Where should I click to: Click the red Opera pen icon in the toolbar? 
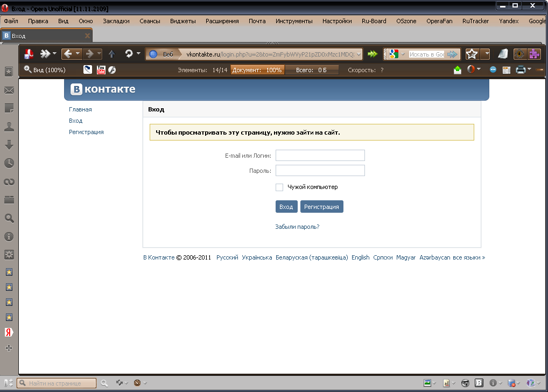point(29,54)
